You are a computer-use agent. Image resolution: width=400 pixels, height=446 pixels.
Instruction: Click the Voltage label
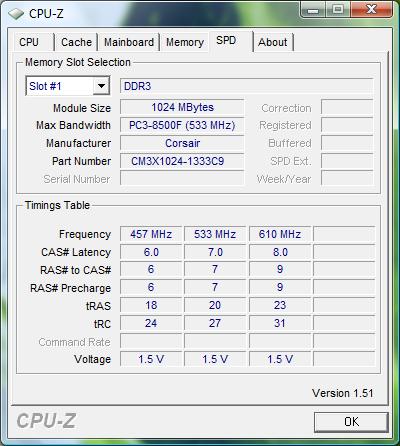(x=92, y=359)
